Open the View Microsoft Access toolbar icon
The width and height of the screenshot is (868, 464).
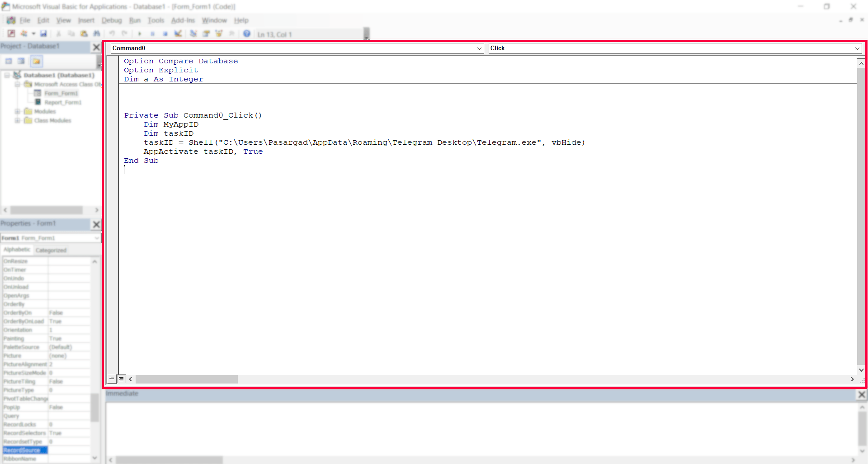coord(11,33)
